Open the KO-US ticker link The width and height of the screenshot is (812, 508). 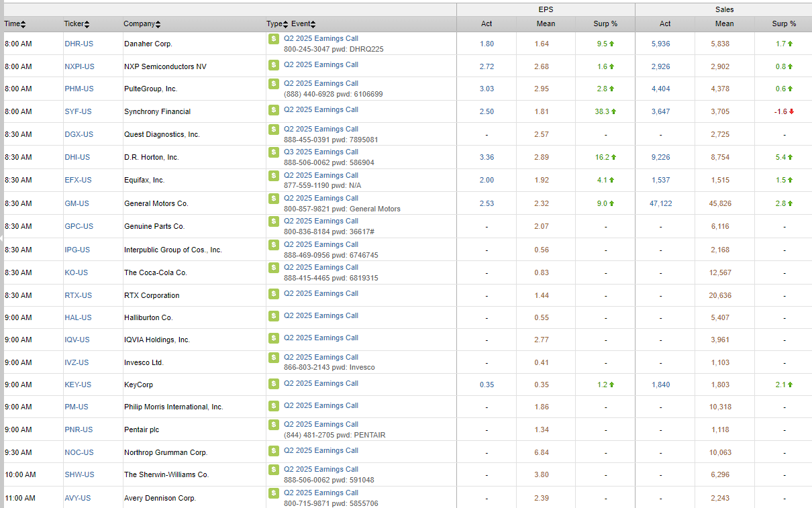click(x=76, y=272)
